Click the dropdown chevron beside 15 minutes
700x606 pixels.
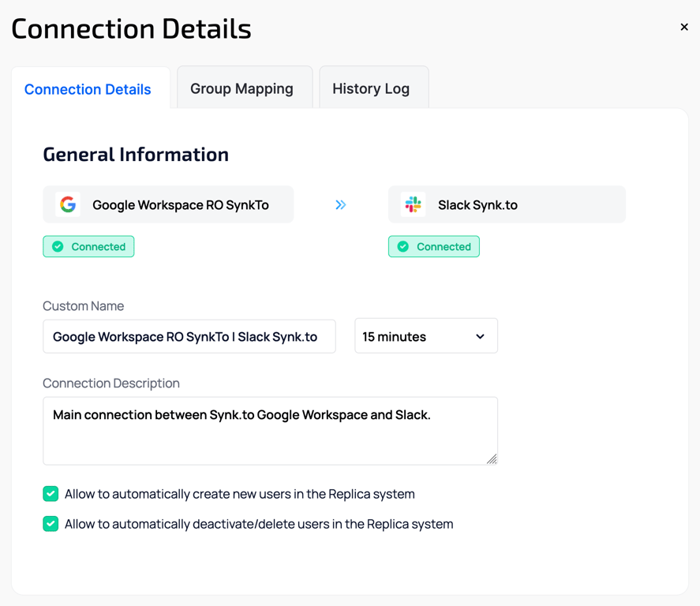click(480, 337)
